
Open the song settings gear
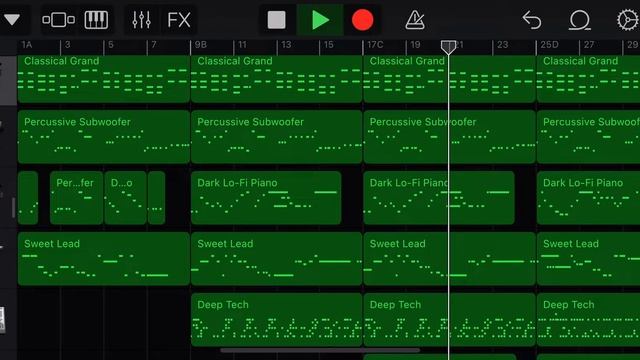(x=628, y=20)
